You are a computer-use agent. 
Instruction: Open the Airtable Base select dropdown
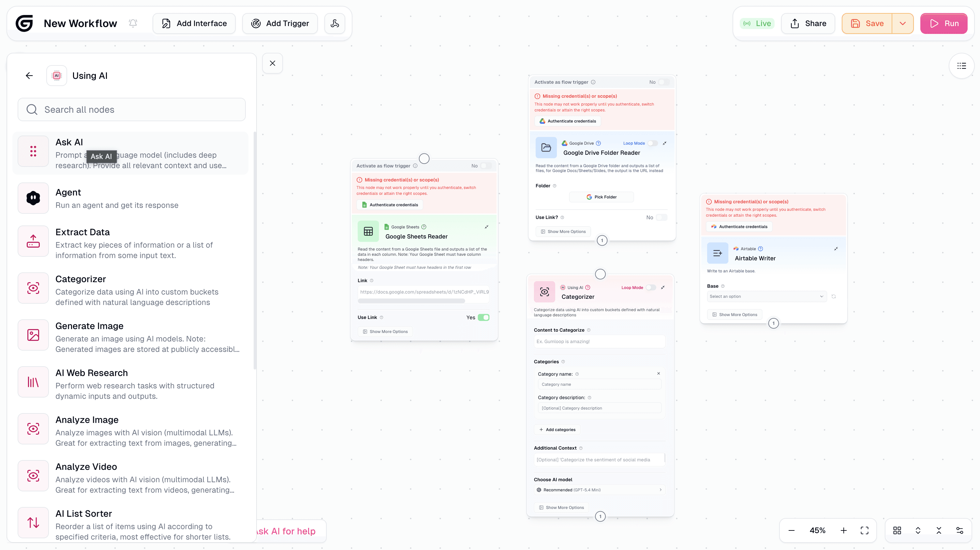(x=766, y=297)
